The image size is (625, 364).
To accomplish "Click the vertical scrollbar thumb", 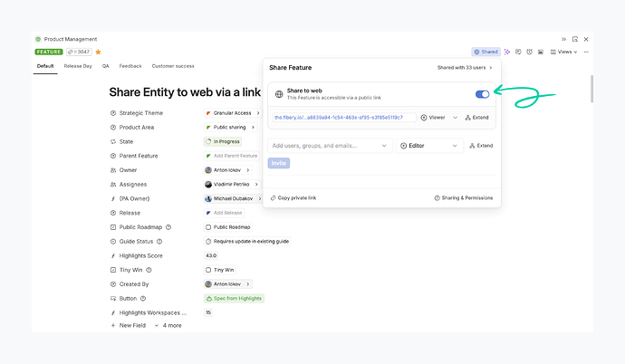I will click(x=591, y=89).
